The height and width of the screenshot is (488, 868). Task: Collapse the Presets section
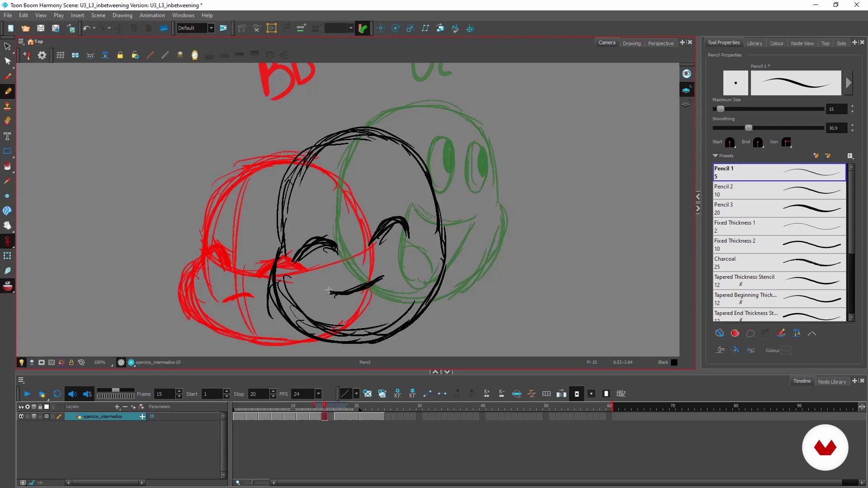point(715,155)
